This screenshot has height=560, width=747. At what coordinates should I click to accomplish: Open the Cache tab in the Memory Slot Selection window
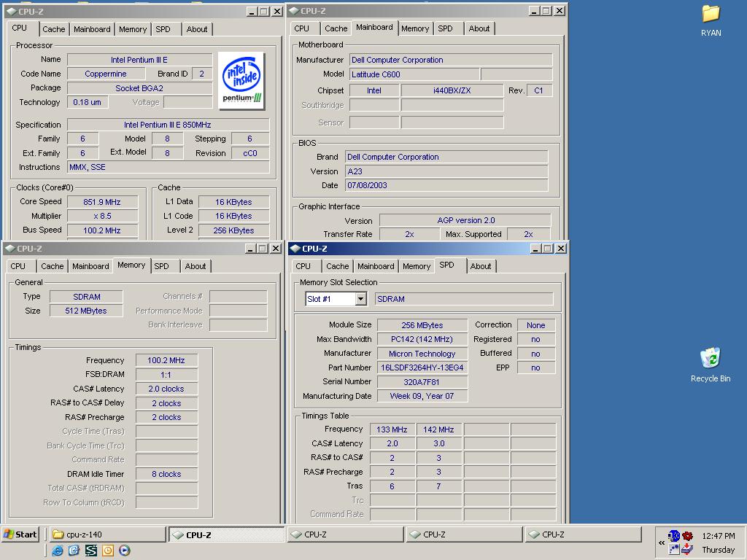[338, 266]
